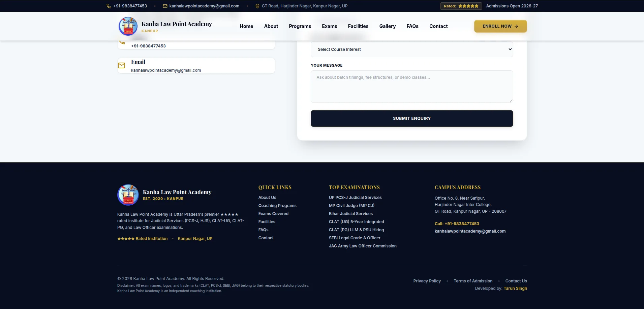644x309 pixels.
Task: Open CLAT (PG) LLM & PSU Hiring link
Action: pyautogui.click(x=357, y=230)
